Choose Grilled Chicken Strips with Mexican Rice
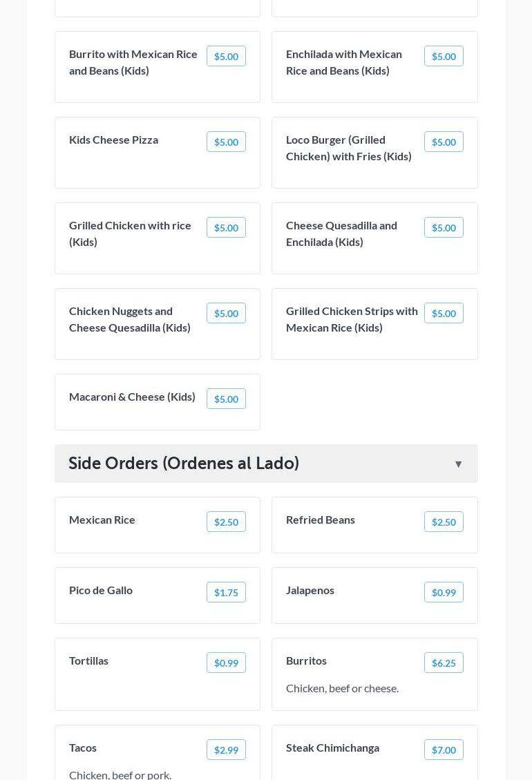This screenshot has height=780, width=532. click(x=352, y=319)
